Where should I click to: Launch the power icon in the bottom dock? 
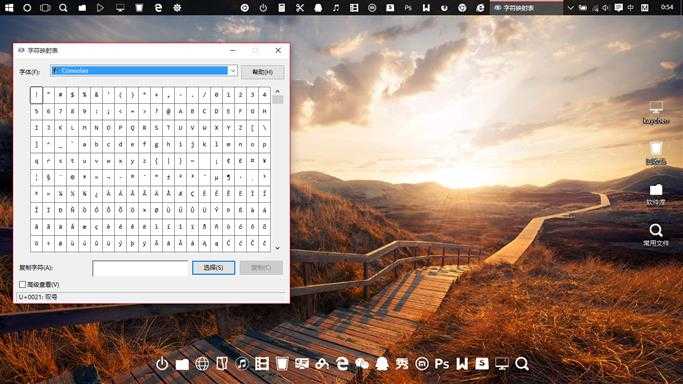pyautogui.click(x=162, y=364)
